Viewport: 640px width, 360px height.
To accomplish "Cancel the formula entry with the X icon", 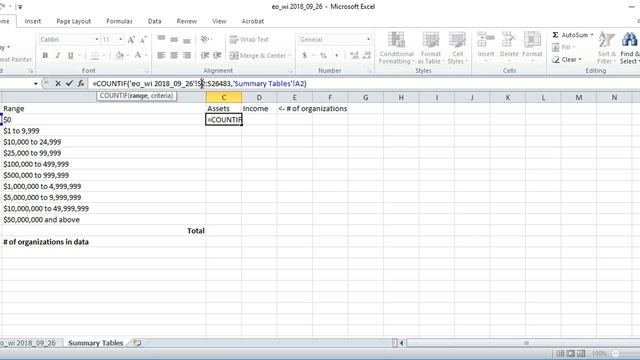I will coord(58,83).
